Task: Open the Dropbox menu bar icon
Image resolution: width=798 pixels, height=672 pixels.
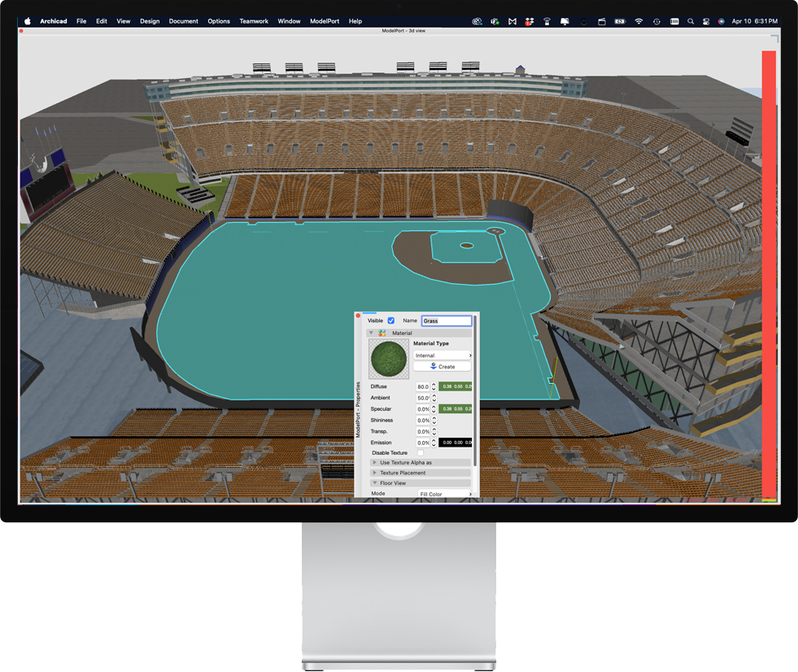Action: (530, 21)
